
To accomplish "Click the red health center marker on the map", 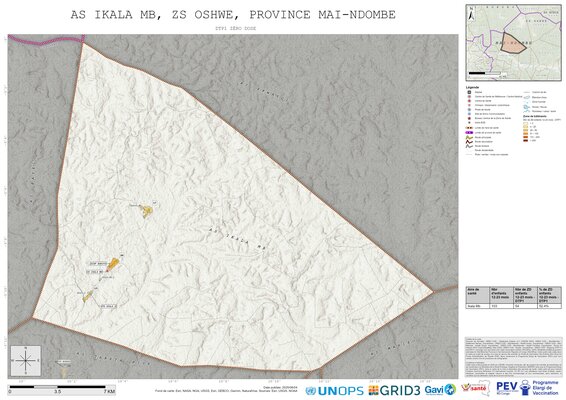I will pos(107,270).
